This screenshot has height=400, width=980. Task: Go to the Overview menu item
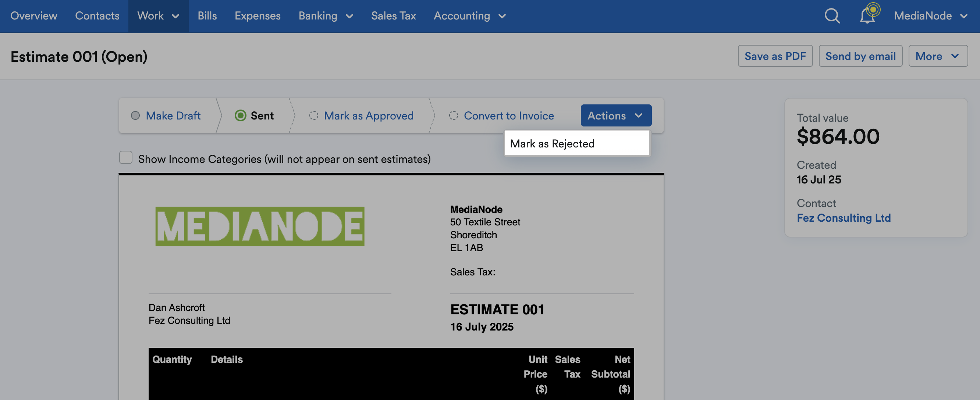[x=34, y=16]
